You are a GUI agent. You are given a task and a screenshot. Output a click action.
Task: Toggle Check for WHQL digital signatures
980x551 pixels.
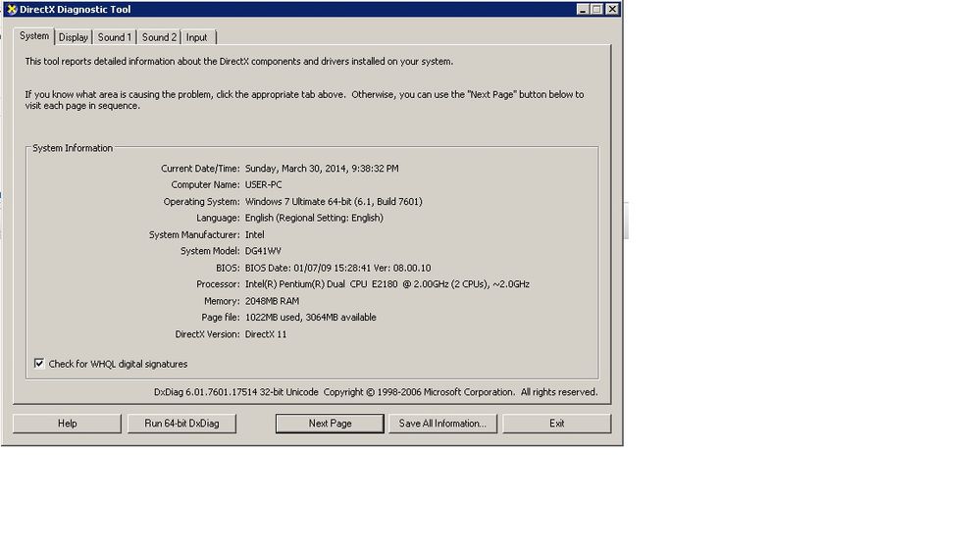click(x=39, y=364)
